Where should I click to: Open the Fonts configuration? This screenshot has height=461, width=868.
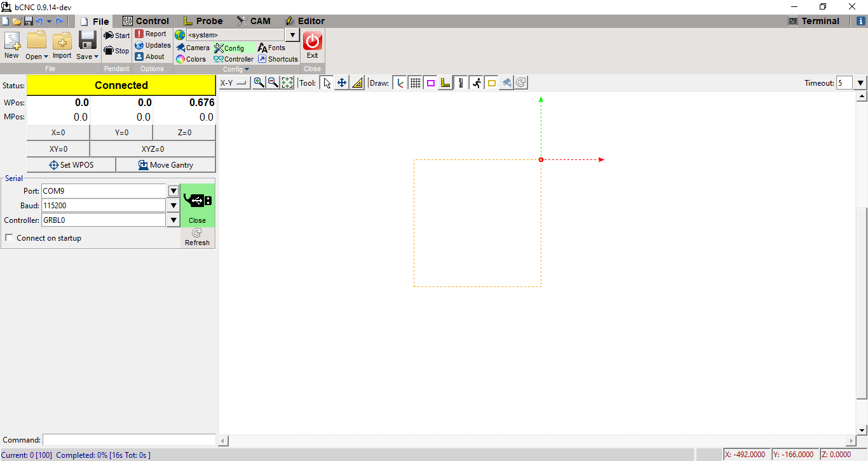272,48
